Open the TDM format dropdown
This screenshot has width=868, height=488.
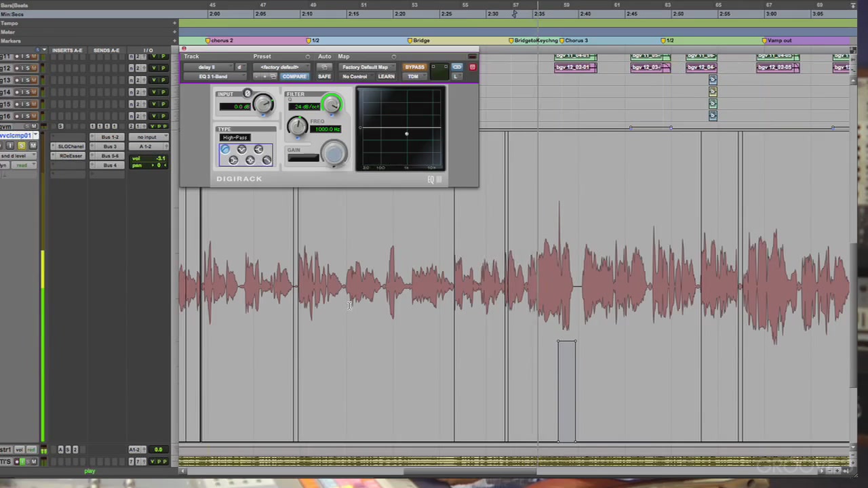point(414,77)
